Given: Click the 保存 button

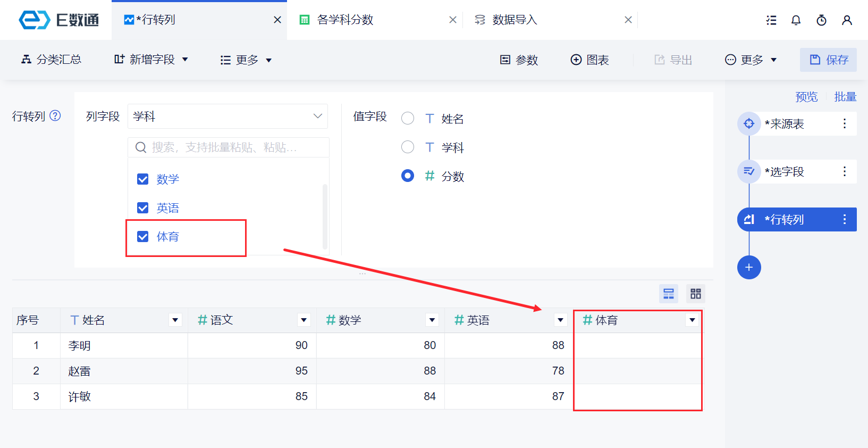Looking at the screenshot, I should tap(828, 60).
